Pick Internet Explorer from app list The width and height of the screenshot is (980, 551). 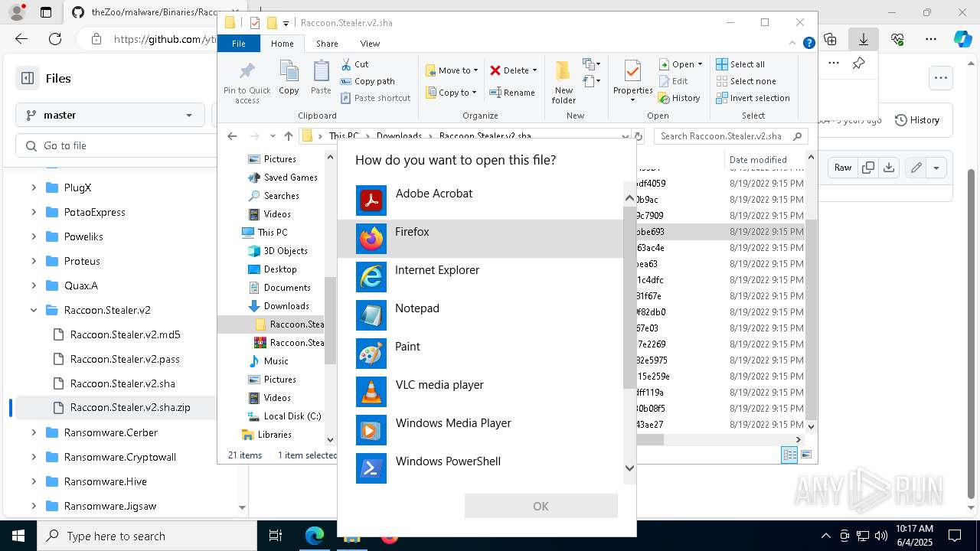click(x=481, y=277)
